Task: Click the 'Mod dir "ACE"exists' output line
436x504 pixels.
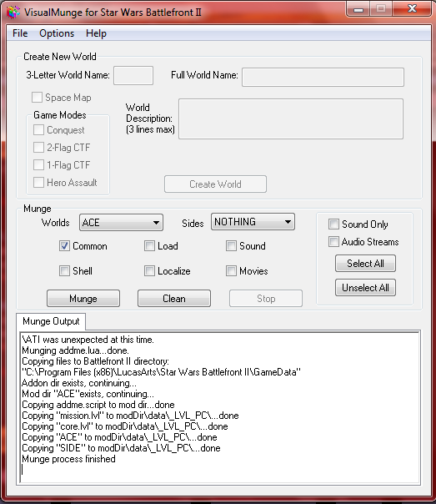Action: [88, 394]
